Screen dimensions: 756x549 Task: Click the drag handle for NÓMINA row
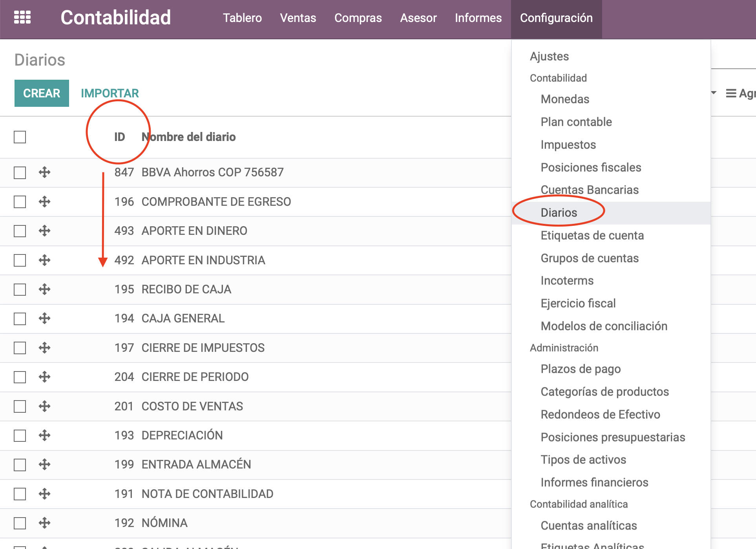coord(45,523)
